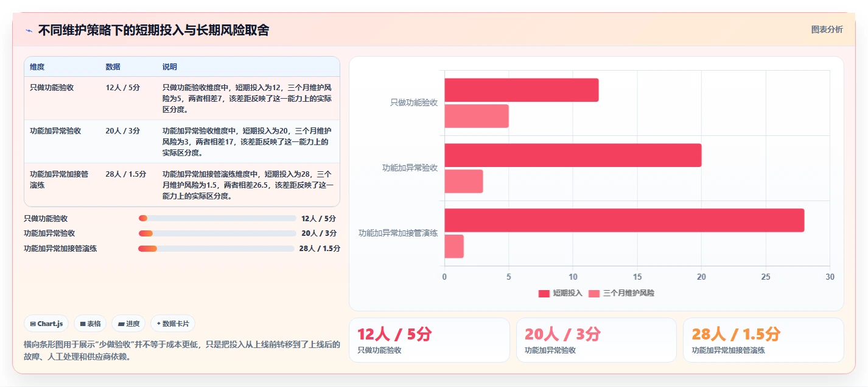The width and height of the screenshot is (868, 387).
Task: Click the card value 12人 / 5分
Action: tap(394, 334)
